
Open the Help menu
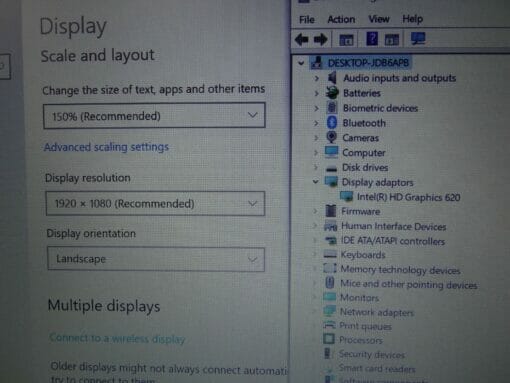[x=412, y=19]
